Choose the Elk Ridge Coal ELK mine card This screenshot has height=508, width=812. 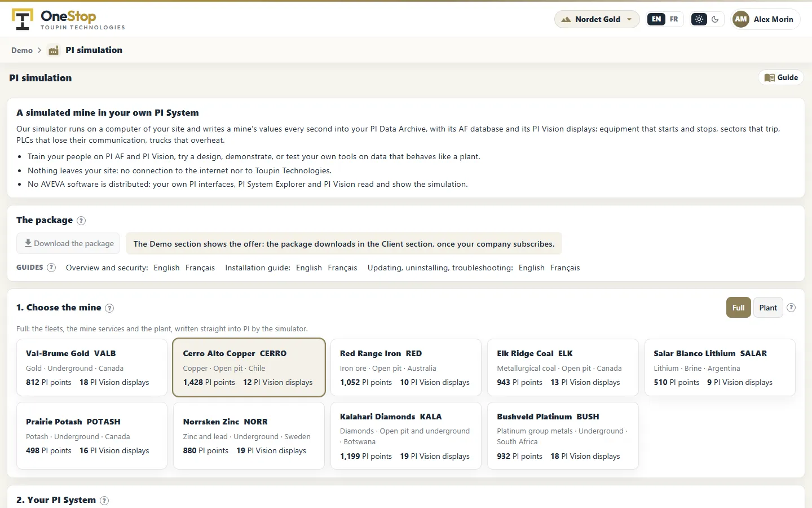(x=563, y=367)
